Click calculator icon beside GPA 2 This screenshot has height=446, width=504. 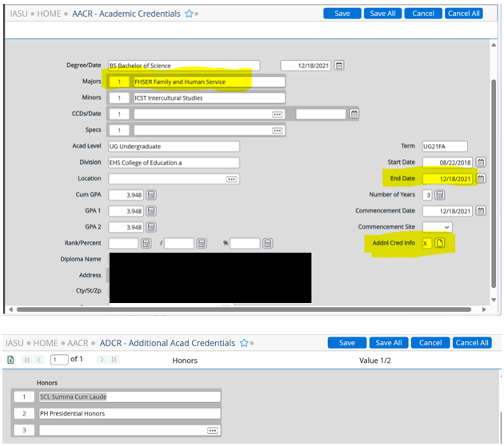(150, 227)
